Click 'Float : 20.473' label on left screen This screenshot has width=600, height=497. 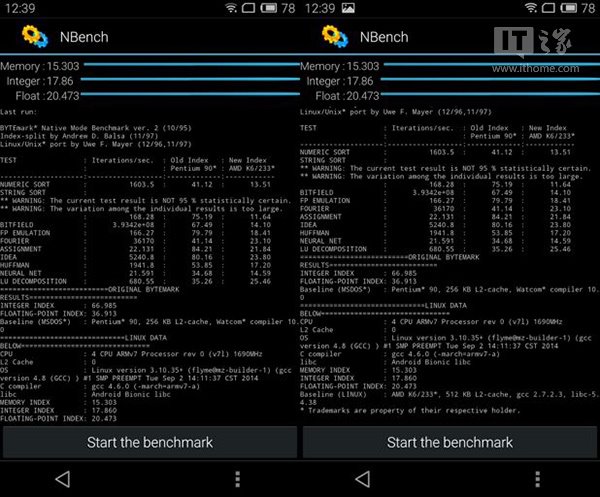47,96
